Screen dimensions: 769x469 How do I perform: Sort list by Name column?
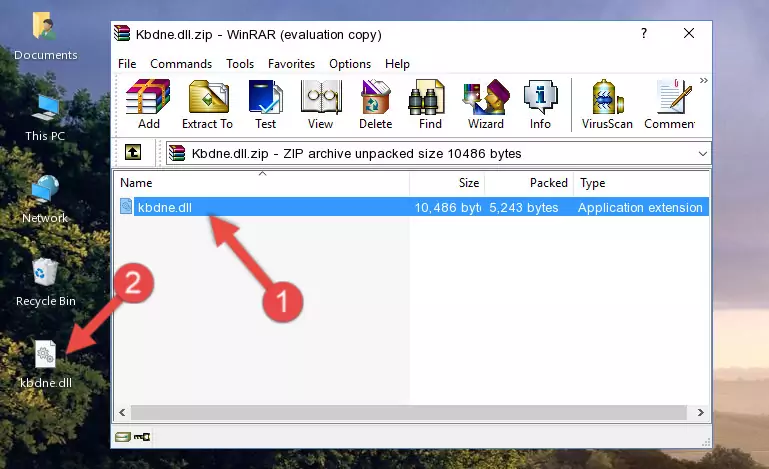(262, 182)
